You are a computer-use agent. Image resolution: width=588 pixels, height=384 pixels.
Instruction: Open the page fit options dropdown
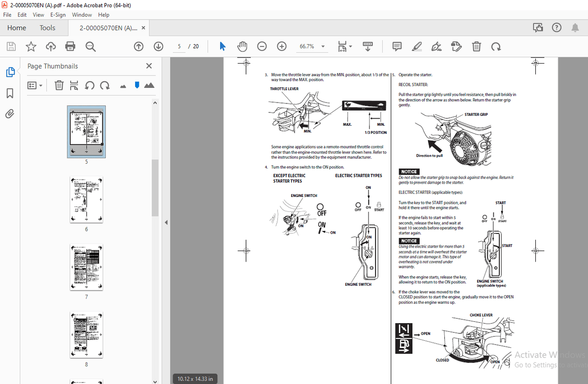345,46
